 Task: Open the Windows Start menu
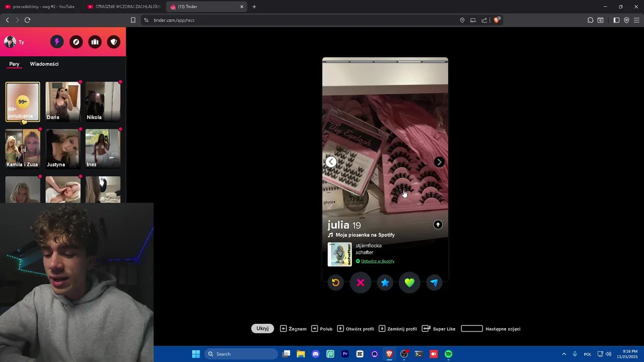point(196,354)
